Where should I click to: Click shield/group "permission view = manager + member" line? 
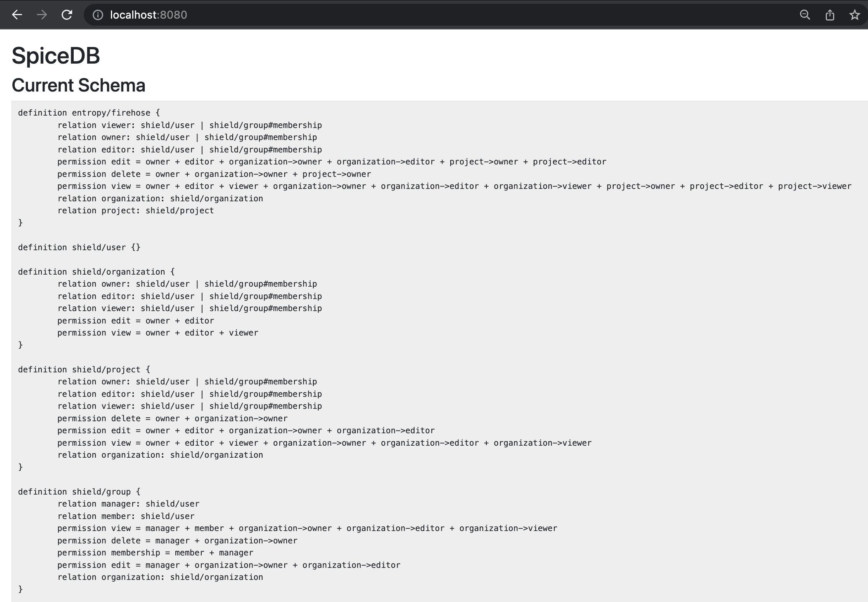pyautogui.click(x=307, y=528)
